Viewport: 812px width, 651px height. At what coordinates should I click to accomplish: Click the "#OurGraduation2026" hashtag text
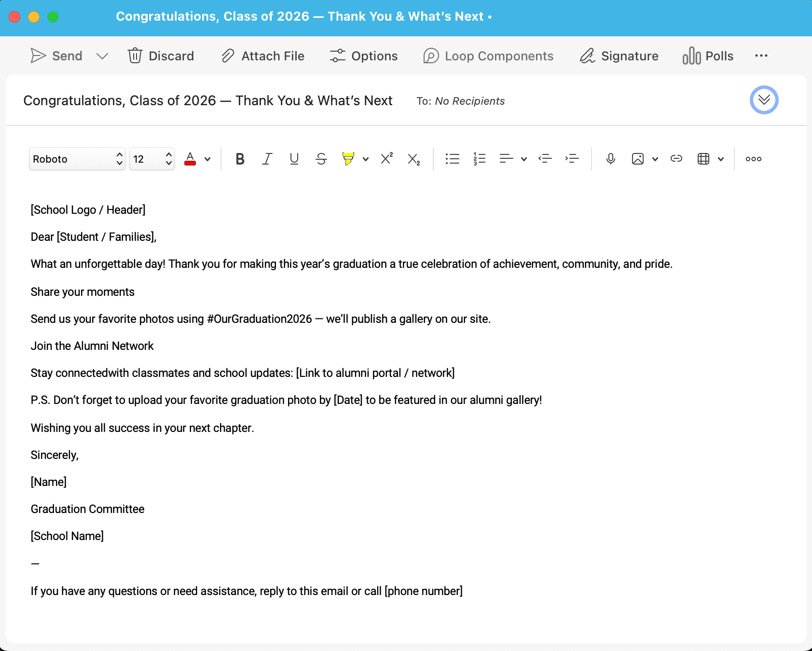click(260, 319)
